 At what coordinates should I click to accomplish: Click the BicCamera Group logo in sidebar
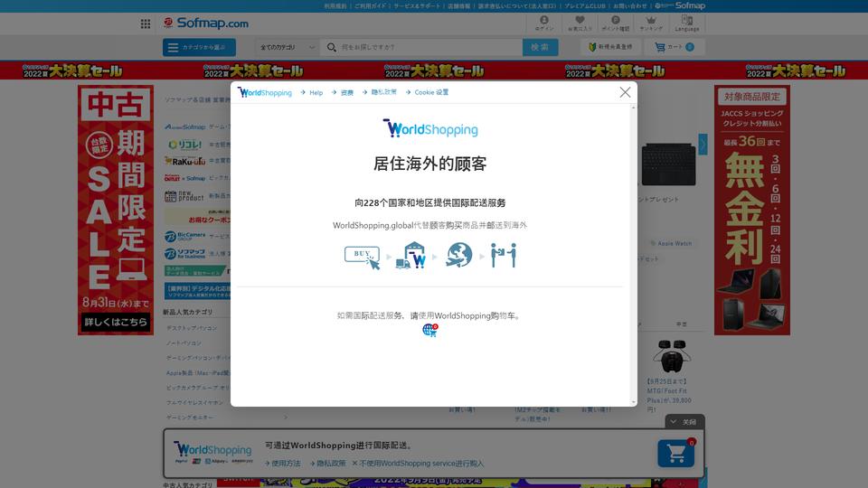click(x=184, y=236)
